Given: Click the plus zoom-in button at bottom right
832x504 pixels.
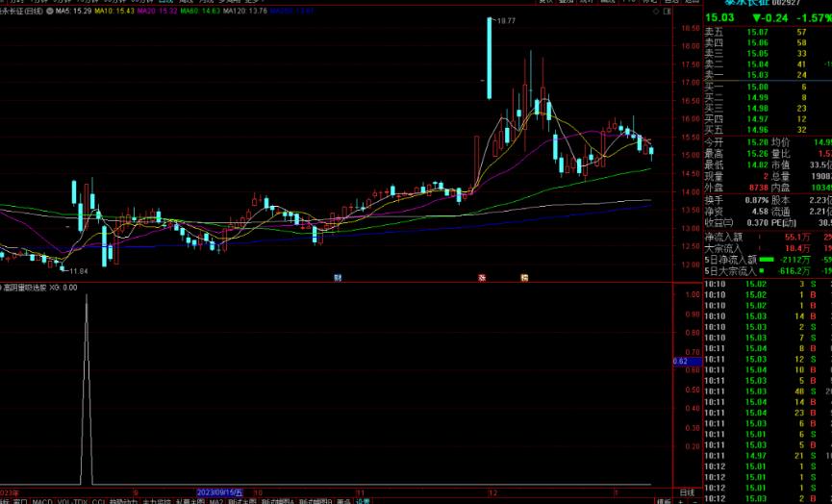Looking at the screenshot, I should click(681, 502).
